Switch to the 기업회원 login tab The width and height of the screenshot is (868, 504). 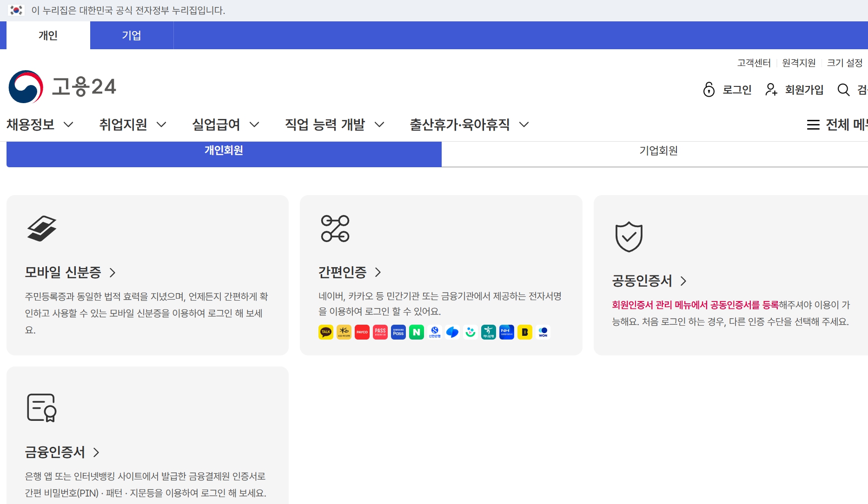pos(658,151)
